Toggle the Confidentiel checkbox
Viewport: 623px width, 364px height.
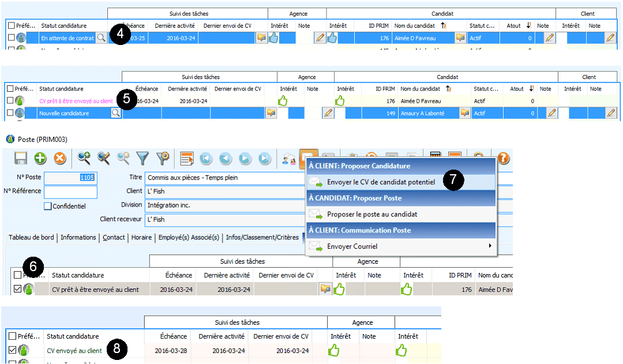48,206
